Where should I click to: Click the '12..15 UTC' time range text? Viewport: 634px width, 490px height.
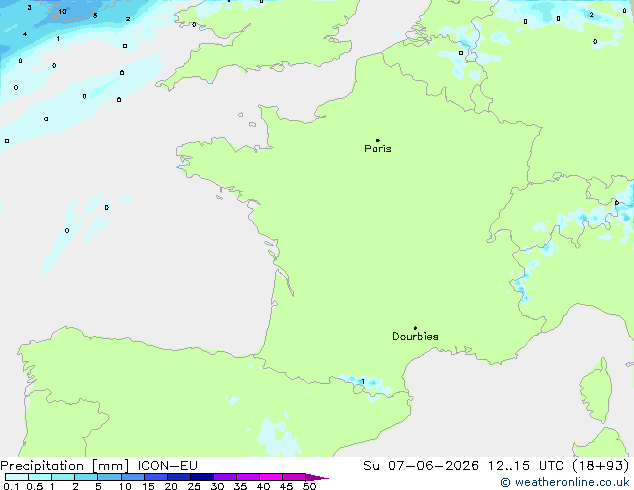click(x=525, y=466)
